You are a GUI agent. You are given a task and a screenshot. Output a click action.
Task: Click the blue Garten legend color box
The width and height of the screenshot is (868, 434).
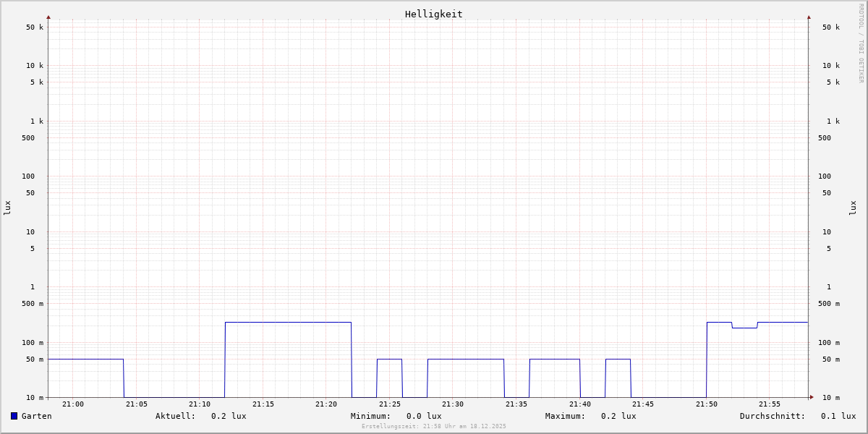coord(14,416)
